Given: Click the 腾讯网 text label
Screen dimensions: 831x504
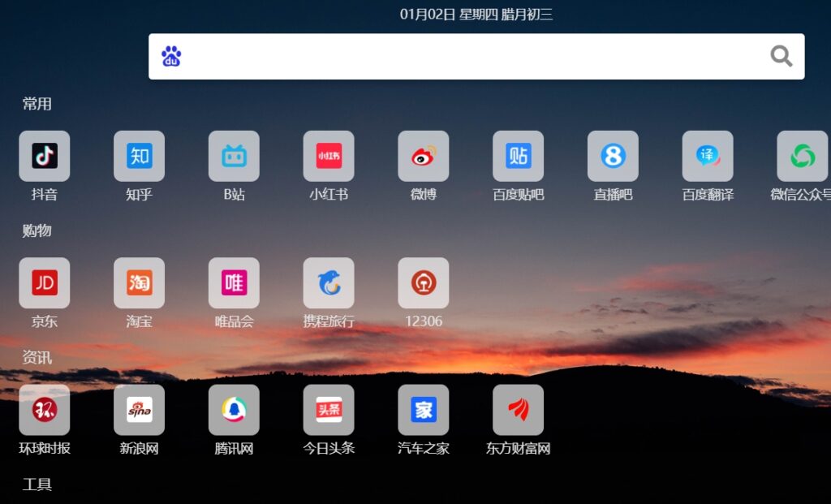Looking at the screenshot, I should (x=234, y=448).
